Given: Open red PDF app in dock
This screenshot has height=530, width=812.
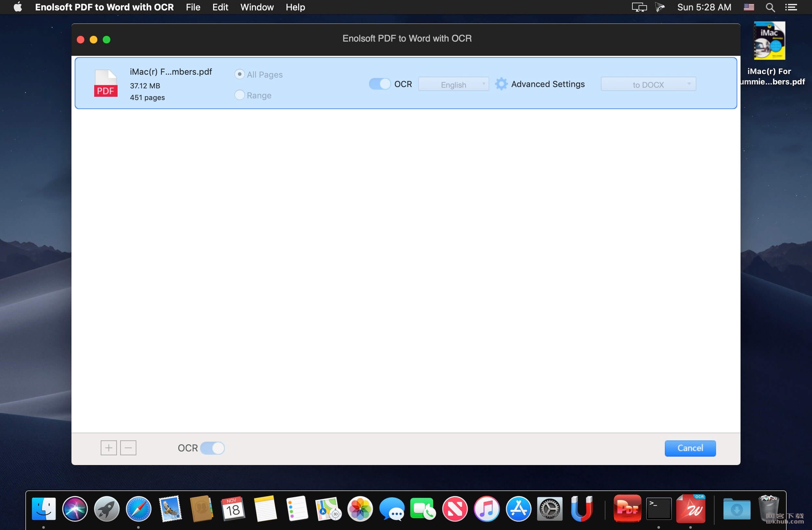Looking at the screenshot, I should point(627,508).
